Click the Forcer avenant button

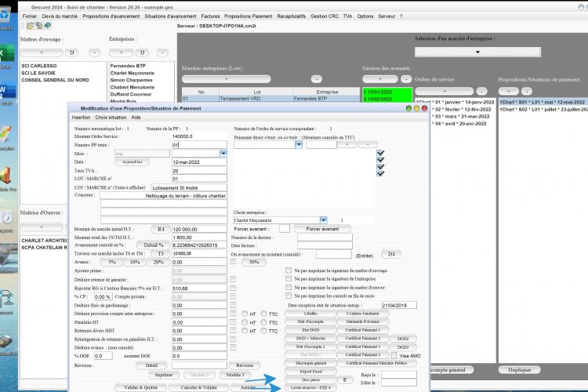point(322,229)
